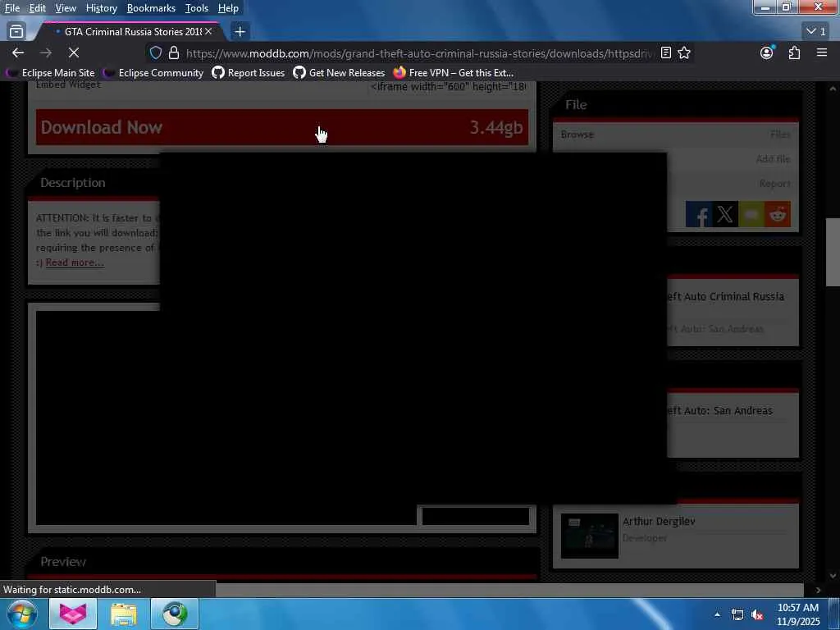Open the account profile icon

tap(767, 52)
